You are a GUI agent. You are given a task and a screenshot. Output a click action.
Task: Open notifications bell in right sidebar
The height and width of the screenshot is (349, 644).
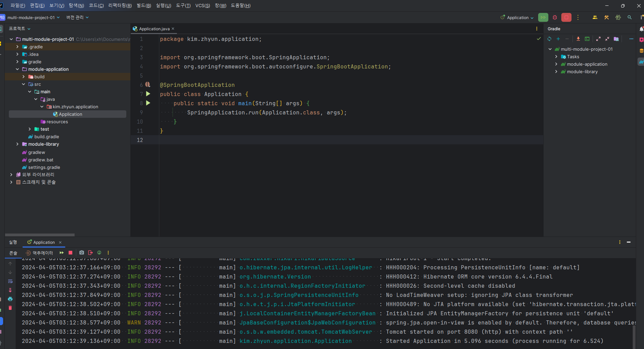[641, 29]
